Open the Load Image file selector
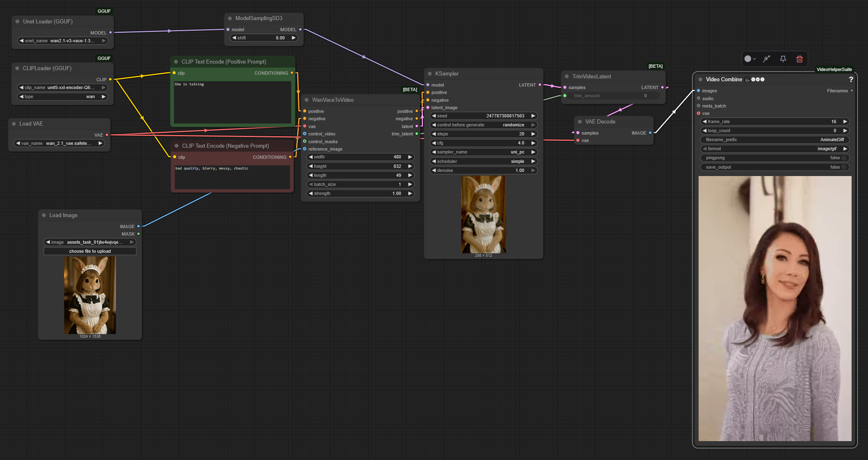 [x=90, y=243]
